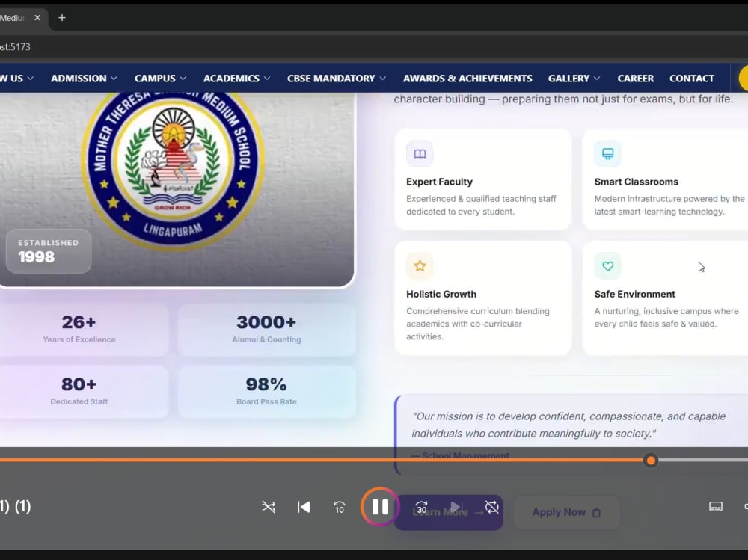748x560 pixels.
Task: Click the heart icon in Safe Environment card
Action: pyautogui.click(x=607, y=265)
